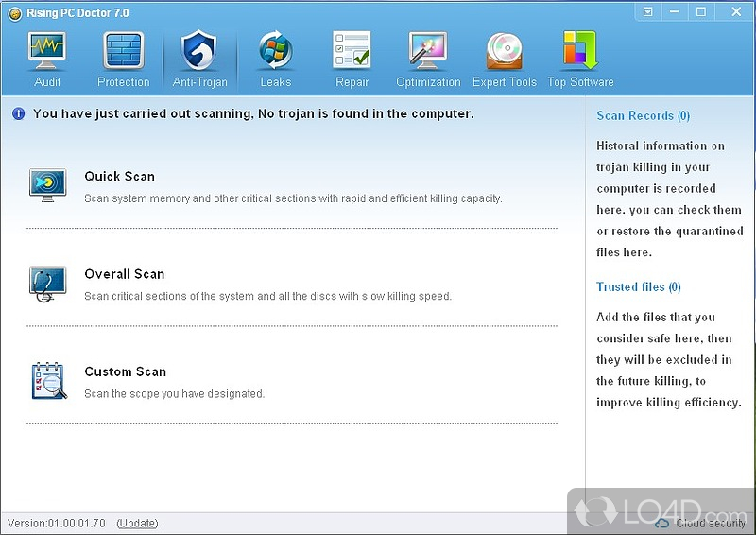Screen dimensions: 756x535
Task: Switch to the Anti-Trojan shield tab
Action: point(199,58)
